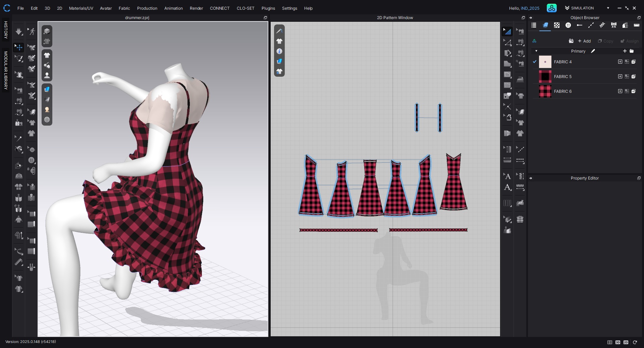Viewport: 644px width, 348px height.
Task: Click the Simulate down-arrow tool
Action: tap(19, 31)
